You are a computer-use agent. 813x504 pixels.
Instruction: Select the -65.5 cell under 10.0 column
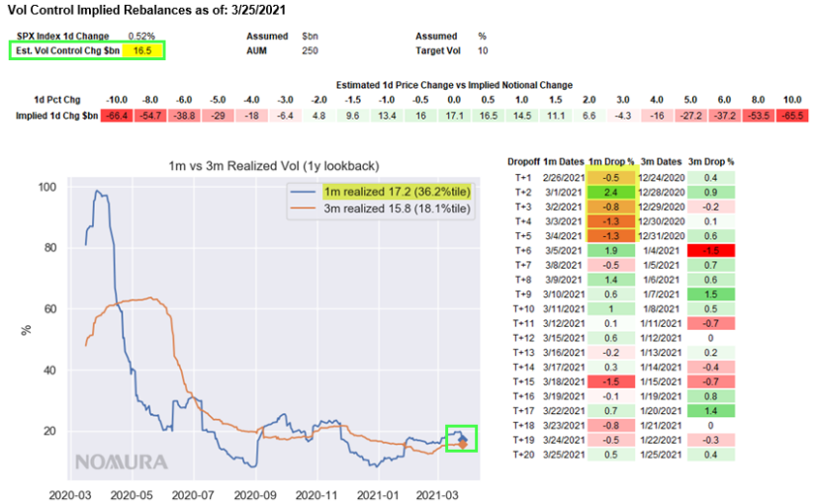[792, 115]
